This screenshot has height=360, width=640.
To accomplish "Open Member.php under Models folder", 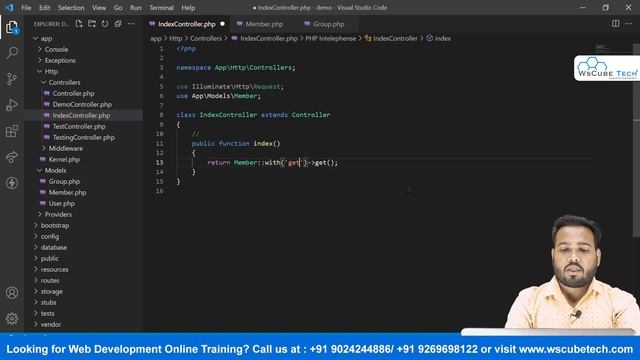I will click(x=67, y=192).
